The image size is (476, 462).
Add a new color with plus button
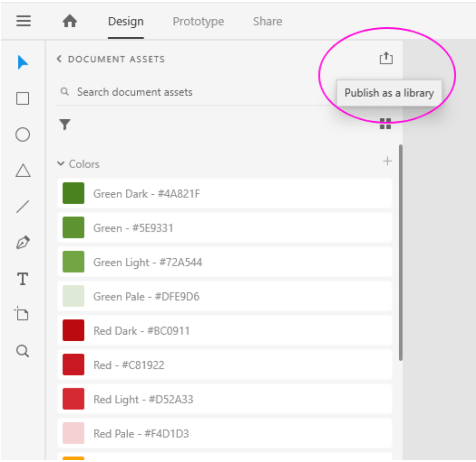[387, 162]
